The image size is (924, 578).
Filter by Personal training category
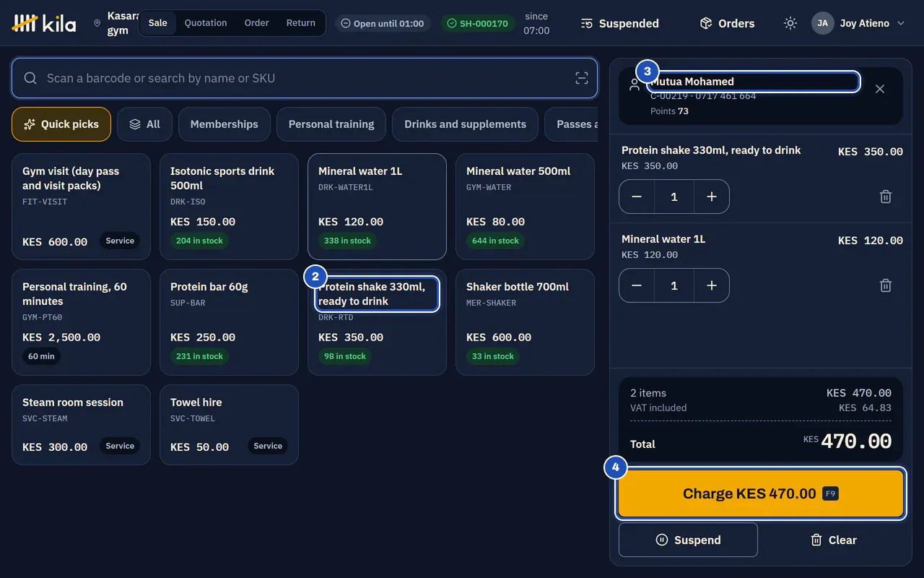[331, 124]
